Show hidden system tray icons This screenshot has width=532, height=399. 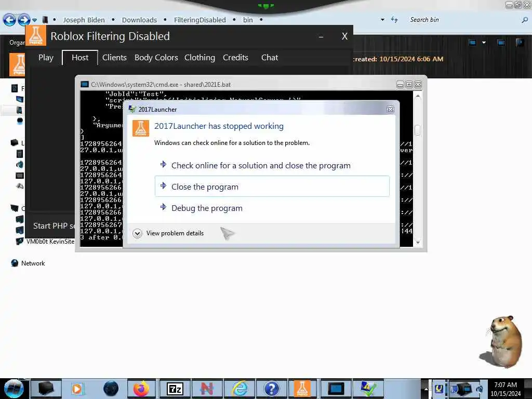click(427, 389)
